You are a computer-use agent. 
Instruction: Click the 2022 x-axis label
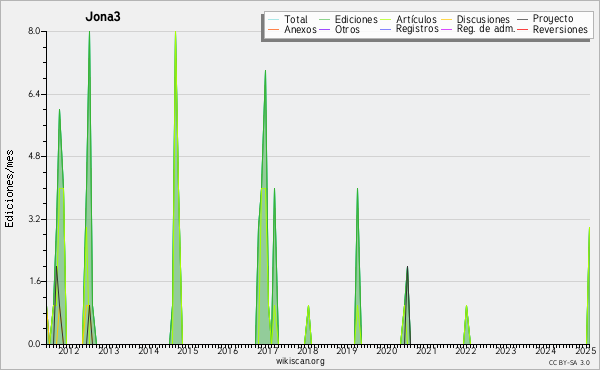[x=466, y=350]
